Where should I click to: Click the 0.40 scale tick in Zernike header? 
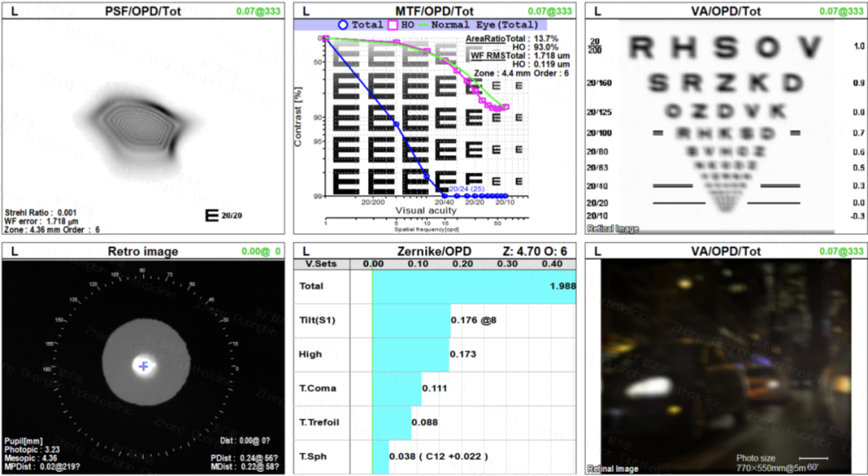click(x=552, y=264)
